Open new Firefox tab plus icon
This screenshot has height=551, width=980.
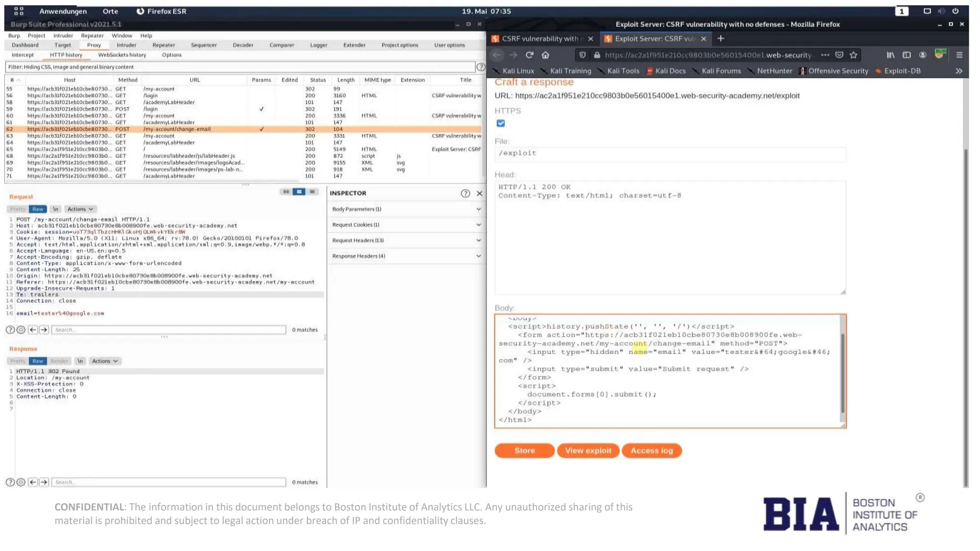click(721, 38)
